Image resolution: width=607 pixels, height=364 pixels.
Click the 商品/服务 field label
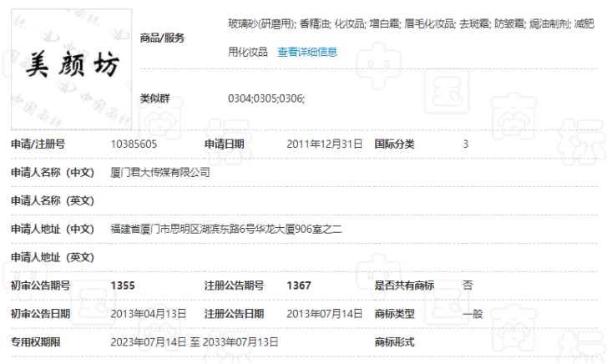coord(162,38)
